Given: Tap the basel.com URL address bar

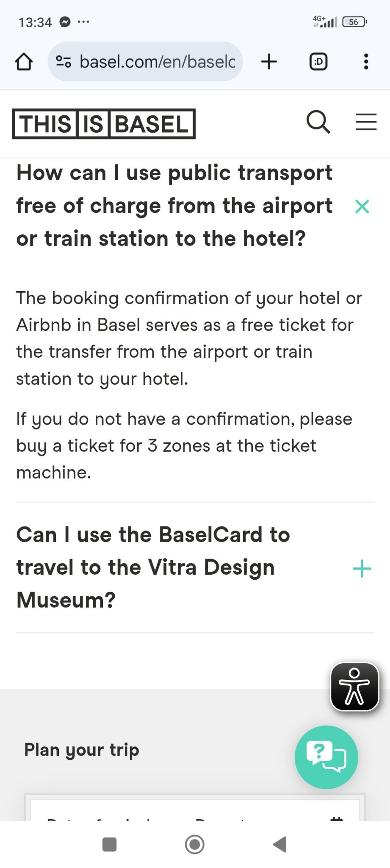Looking at the screenshot, I should [x=157, y=62].
